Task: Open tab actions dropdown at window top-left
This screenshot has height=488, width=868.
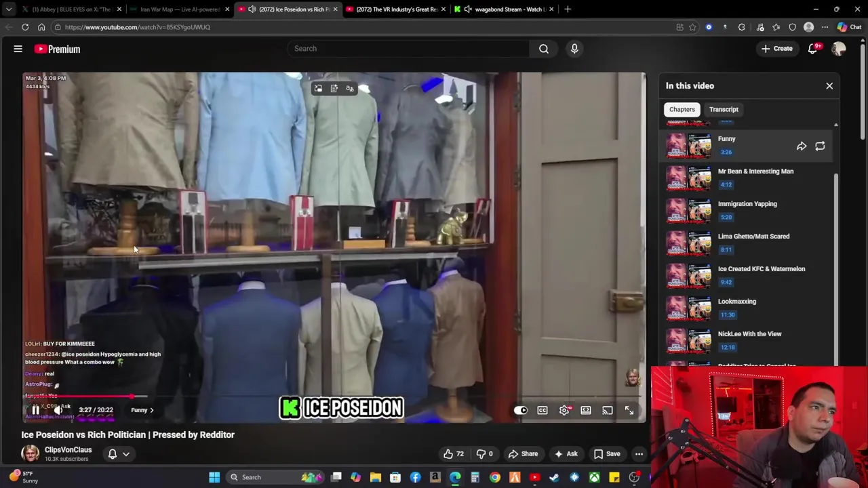Action: pyautogui.click(x=9, y=9)
